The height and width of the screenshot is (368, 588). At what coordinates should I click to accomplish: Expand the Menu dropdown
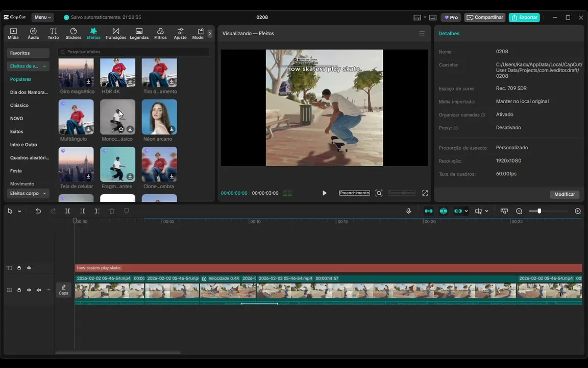tap(42, 17)
